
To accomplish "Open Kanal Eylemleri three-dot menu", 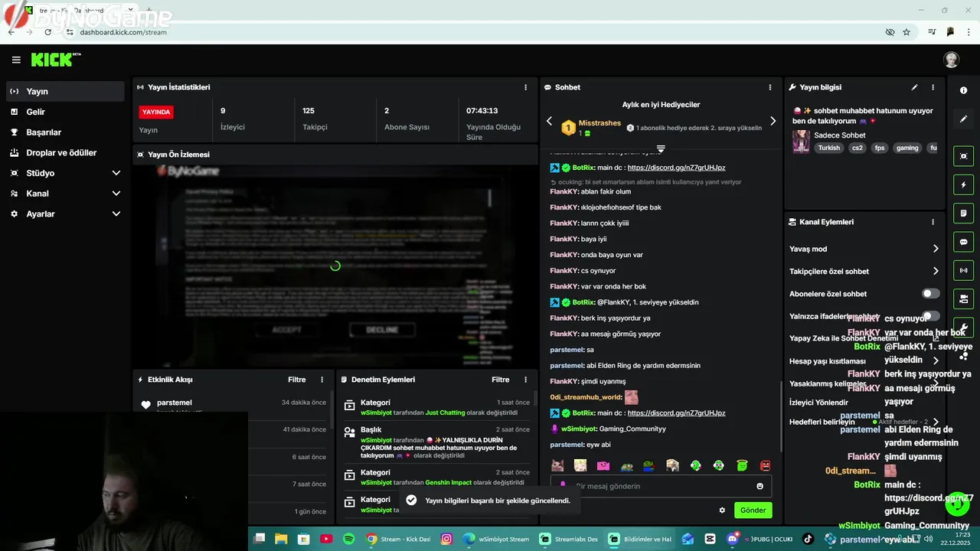I will tap(933, 222).
